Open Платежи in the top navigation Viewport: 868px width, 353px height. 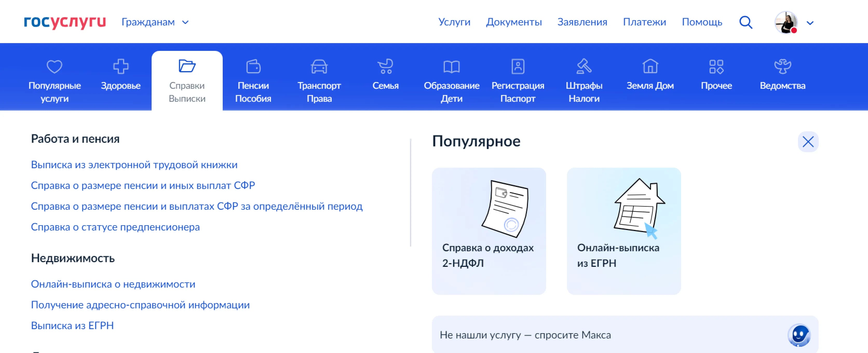point(644,22)
